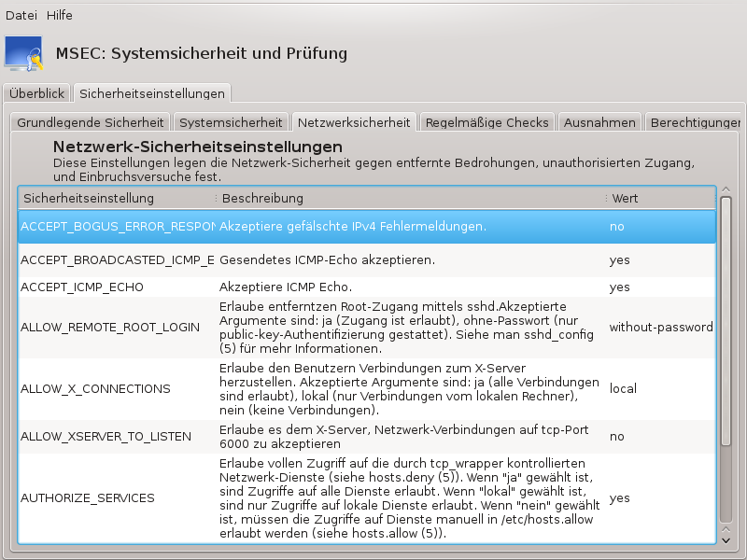747x560 pixels.
Task: Switch to the Ausnahmen tab
Action: pos(600,122)
